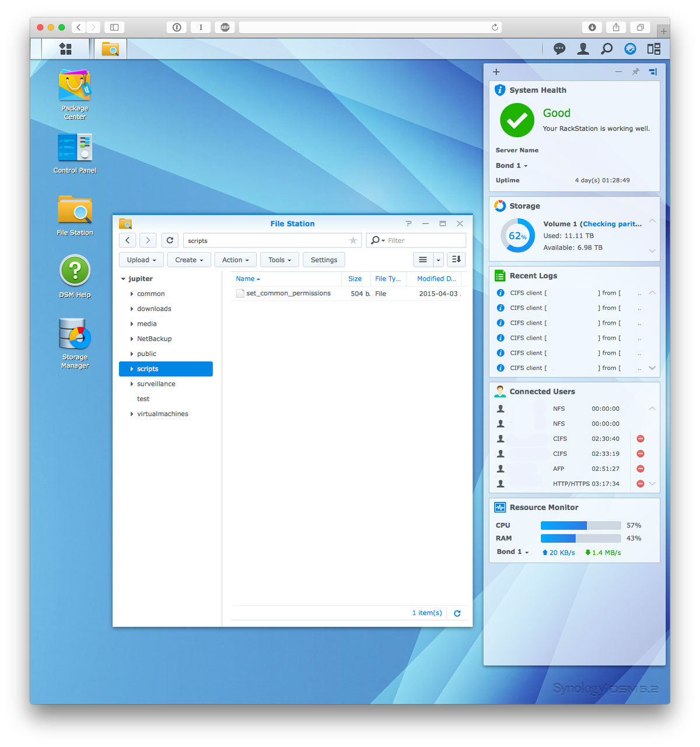
Task: Dock widget panel with blue icon
Action: [x=653, y=72]
